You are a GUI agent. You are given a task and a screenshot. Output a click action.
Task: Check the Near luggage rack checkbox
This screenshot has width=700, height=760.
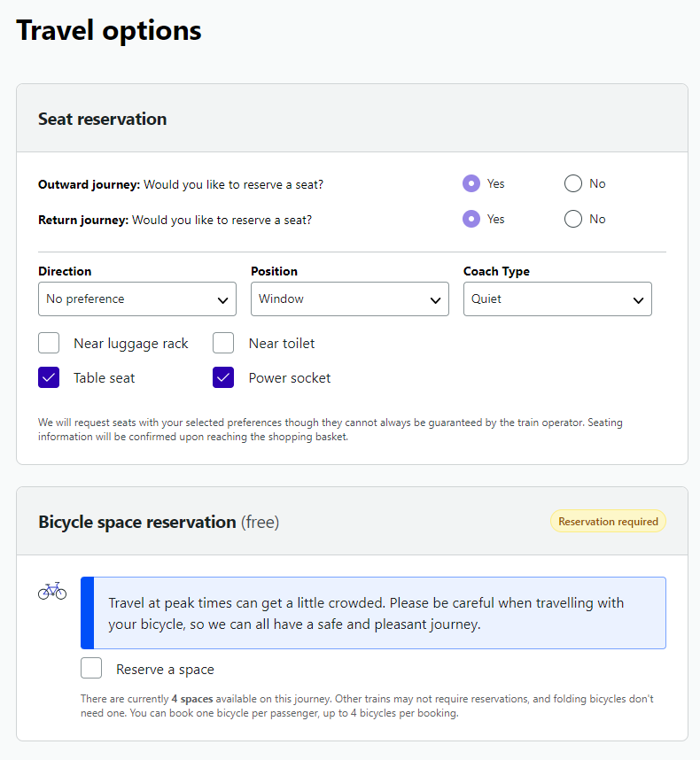click(49, 343)
